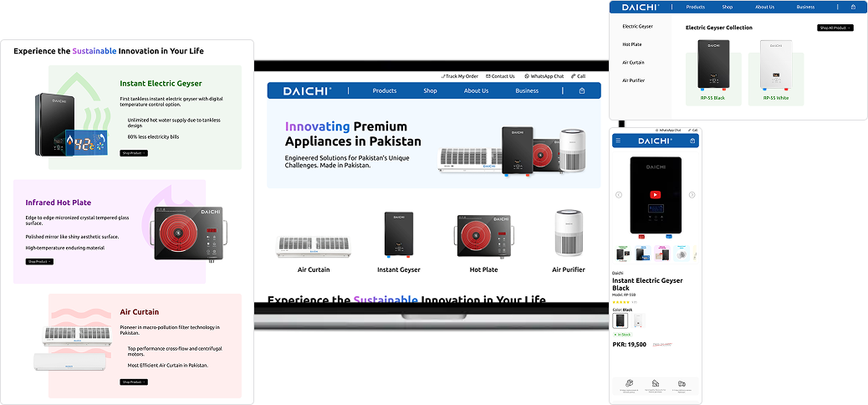Viewport: 868px width, 405px height.
Task: Click the geyser image in green card
Action: [x=73, y=126]
